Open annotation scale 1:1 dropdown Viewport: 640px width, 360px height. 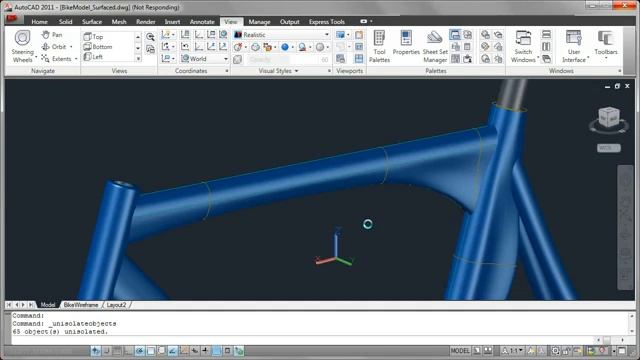512,351
